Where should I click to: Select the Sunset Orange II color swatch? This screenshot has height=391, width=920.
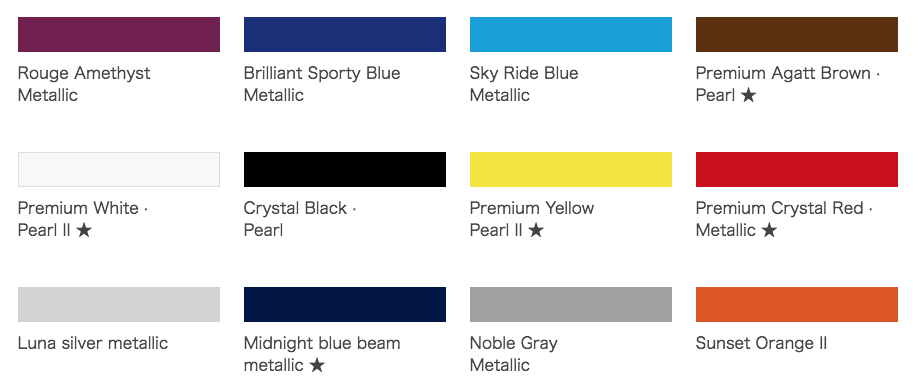click(x=797, y=305)
